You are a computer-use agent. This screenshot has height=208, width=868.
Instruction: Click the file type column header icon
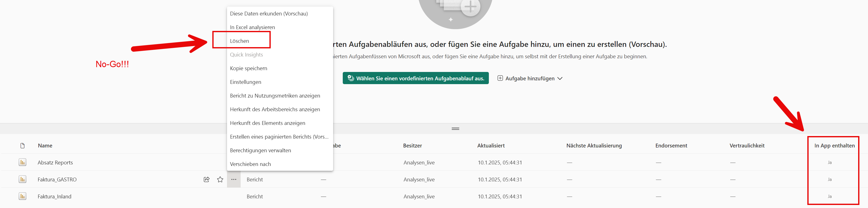coord(22,145)
